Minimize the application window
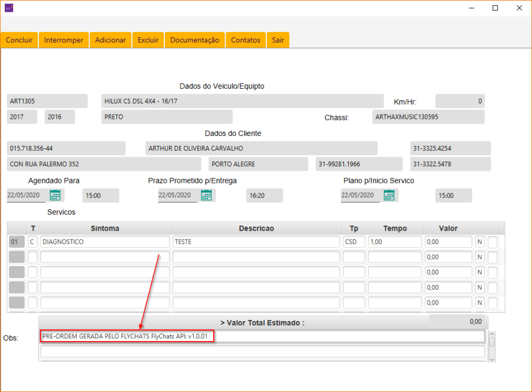 pos(472,8)
